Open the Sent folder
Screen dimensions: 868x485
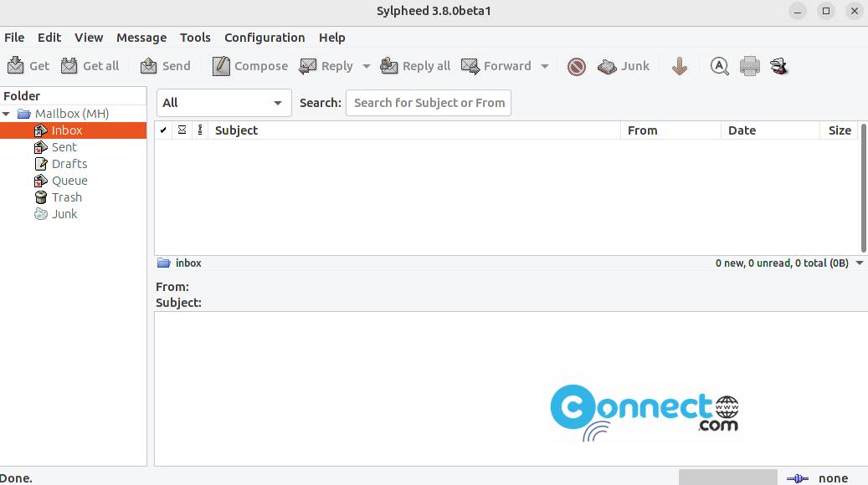click(64, 147)
